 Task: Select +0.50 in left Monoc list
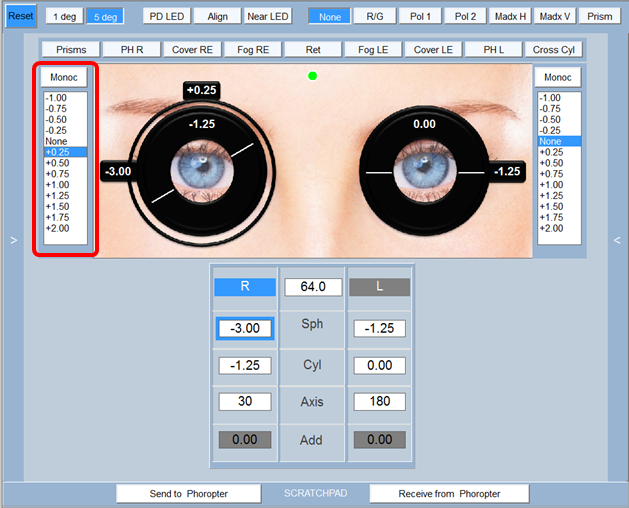(x=58, y=163)
